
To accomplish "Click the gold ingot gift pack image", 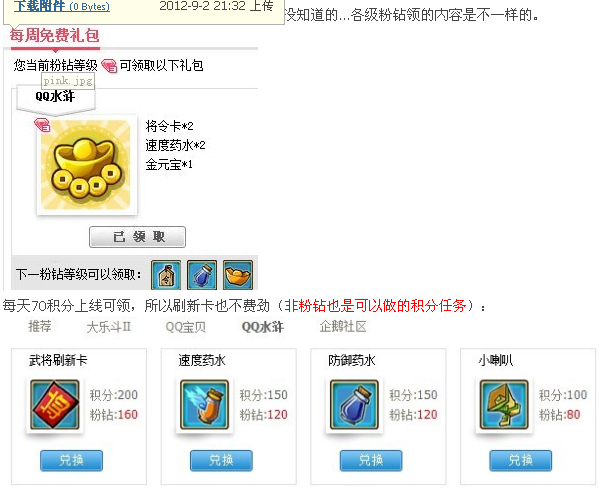I will [x=86, y=165].
